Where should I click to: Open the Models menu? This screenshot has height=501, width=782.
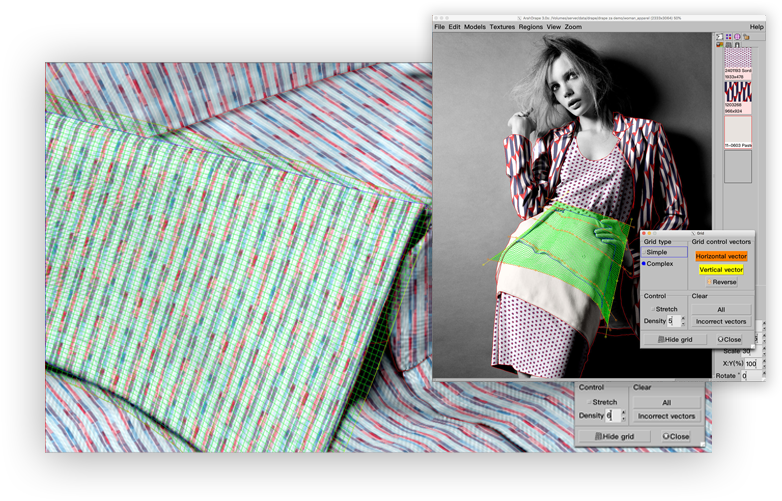tap(474, 27)
